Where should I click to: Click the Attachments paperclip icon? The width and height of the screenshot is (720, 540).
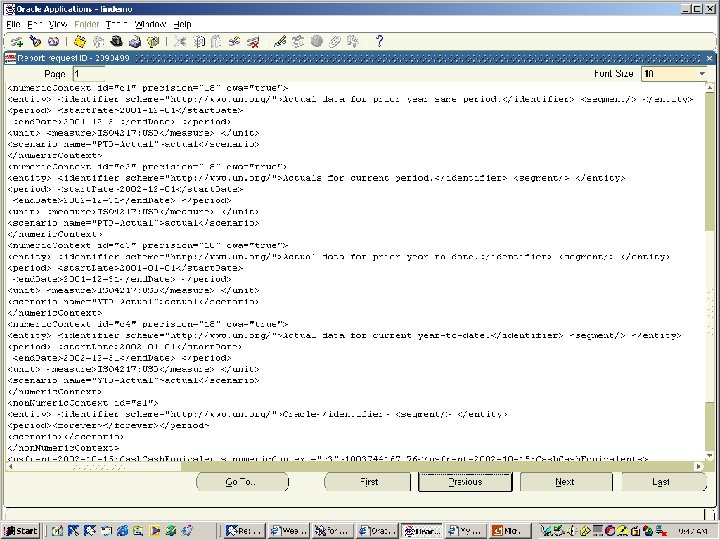[335, 42]
